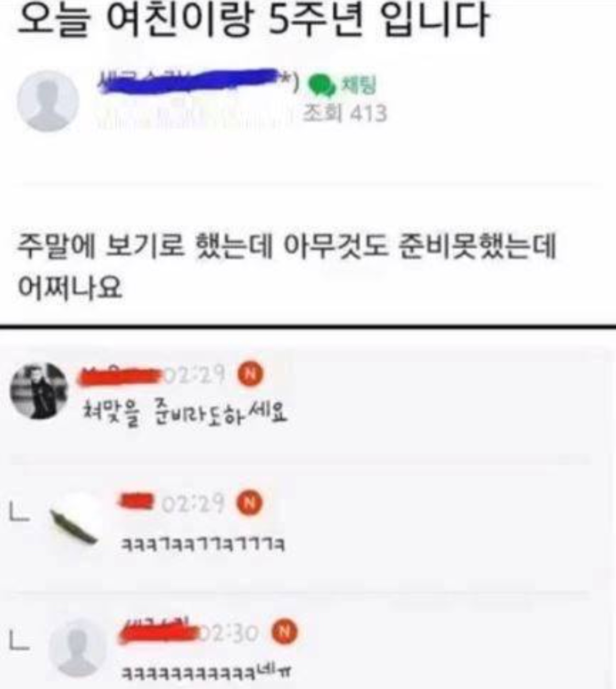
Task: Open the post author's default profile avatar
Action: pyautogui.click(x=48, y=101)
